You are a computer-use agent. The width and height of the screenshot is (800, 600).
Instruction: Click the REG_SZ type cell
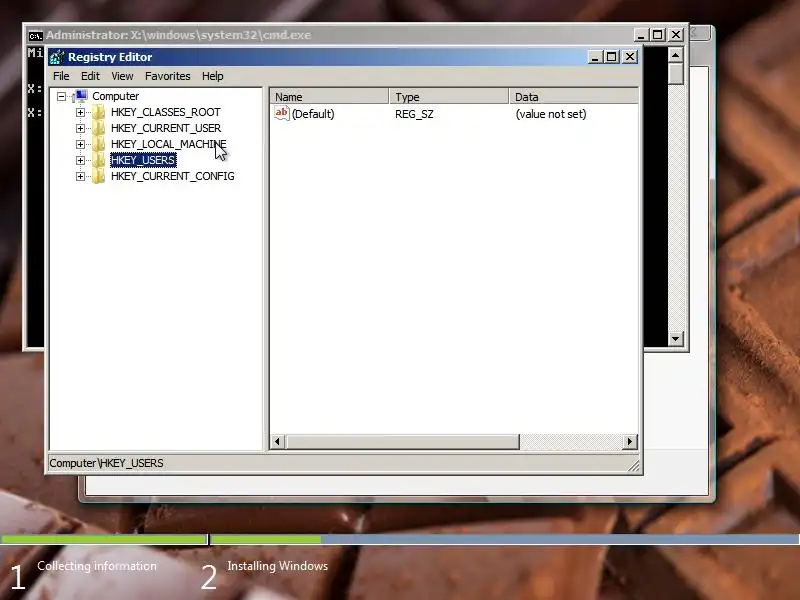tap(414, 114)
